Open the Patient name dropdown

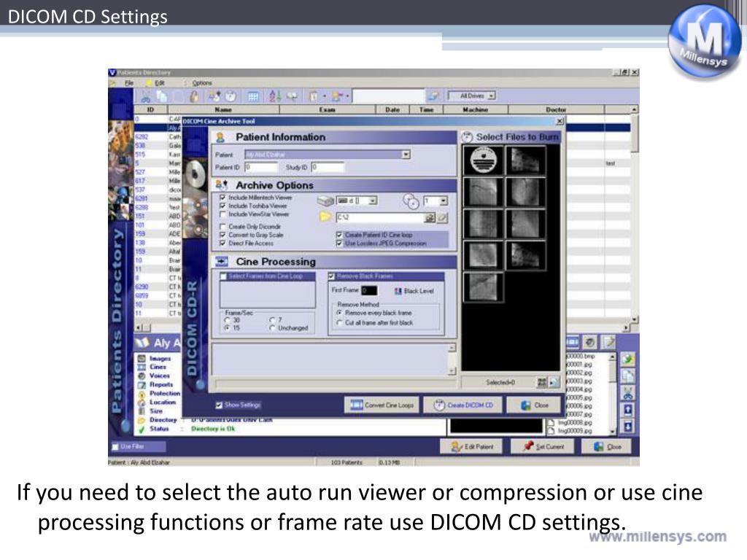[x=406, y=155]
